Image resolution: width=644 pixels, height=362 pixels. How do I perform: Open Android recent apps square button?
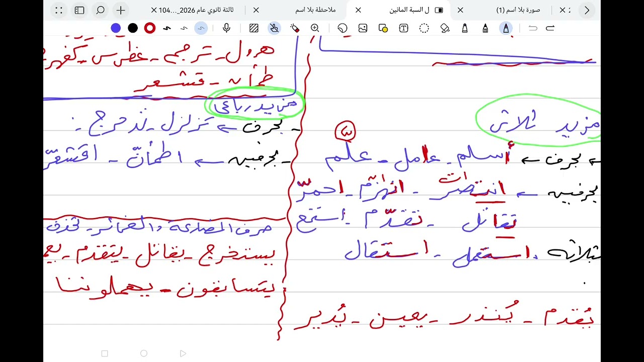click(x=105, y=353)
